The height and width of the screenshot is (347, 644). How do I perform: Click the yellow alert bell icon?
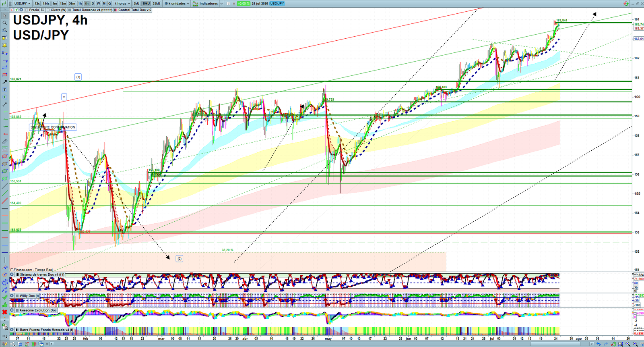pyautogui.click(x=4, y=45)
